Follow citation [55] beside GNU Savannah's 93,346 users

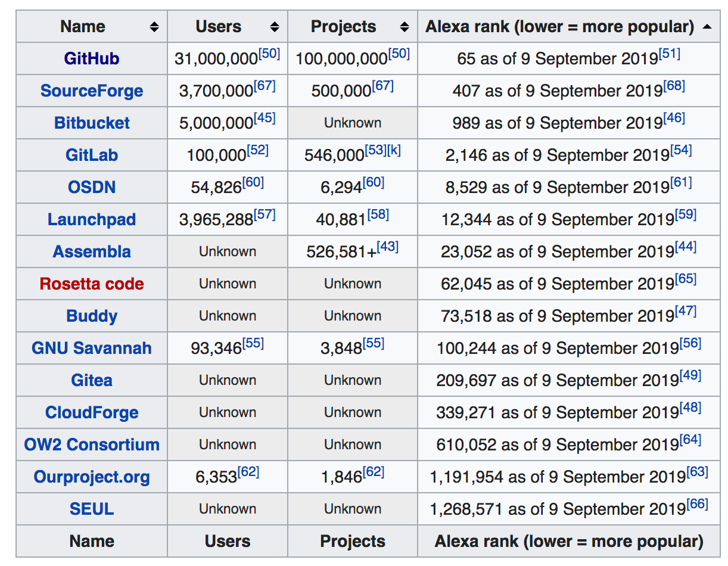coord(253,343)
